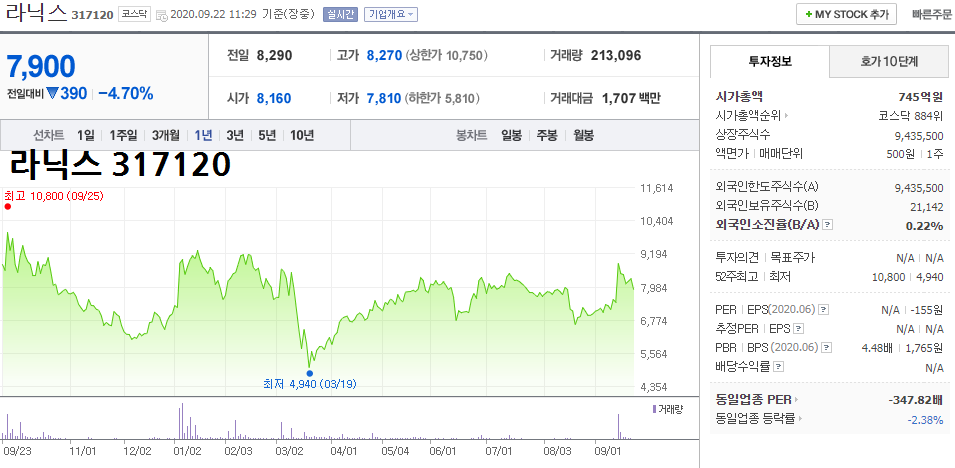Click 0.22% foreign ownership ratio

click(925, 225)
